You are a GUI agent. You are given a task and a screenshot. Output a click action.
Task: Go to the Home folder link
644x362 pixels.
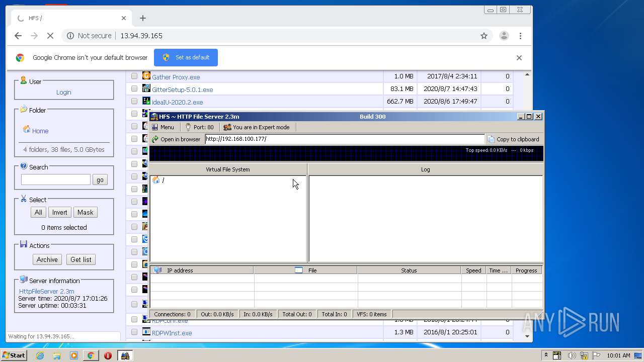(x=40, y=131)
